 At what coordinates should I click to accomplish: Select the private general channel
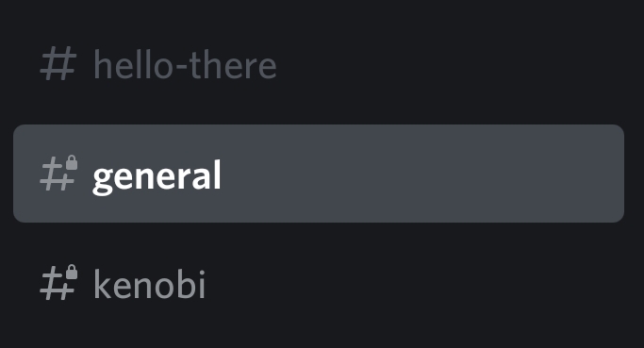tap(319, 174)
